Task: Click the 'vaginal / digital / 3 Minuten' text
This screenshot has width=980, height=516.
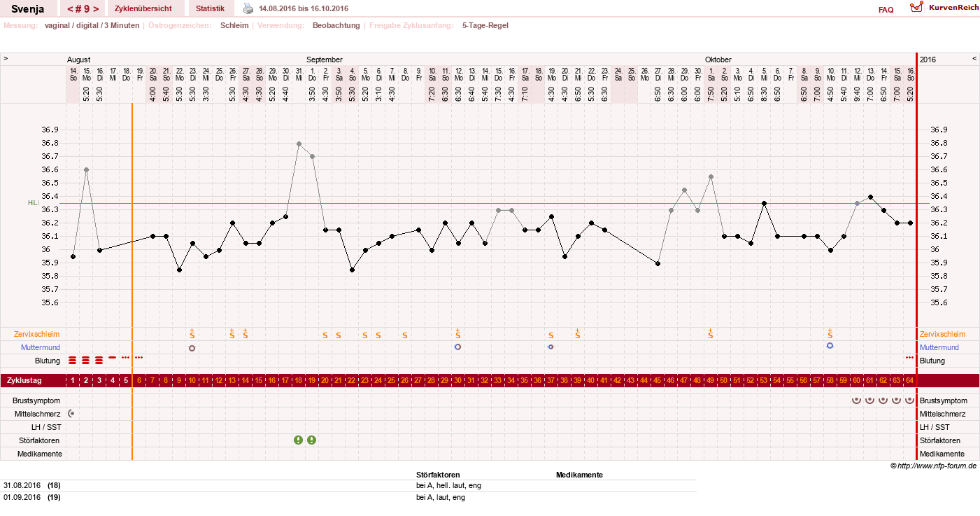Action: [92, 25]
